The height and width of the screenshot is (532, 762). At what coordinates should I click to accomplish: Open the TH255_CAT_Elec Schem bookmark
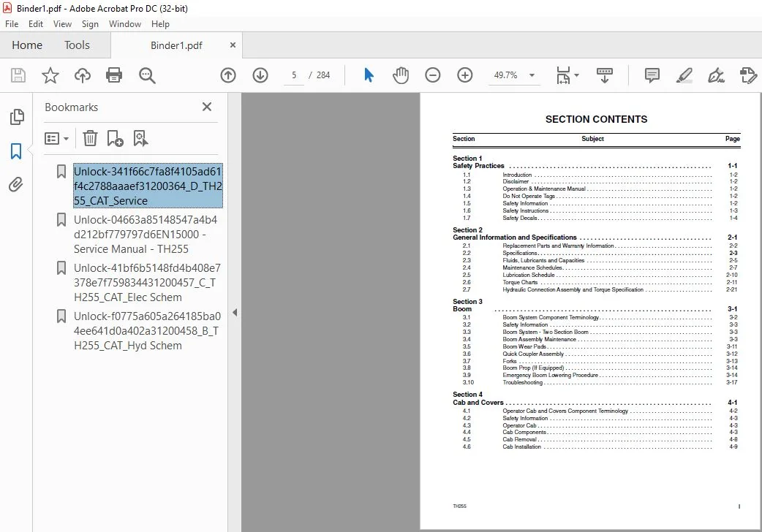147,282
